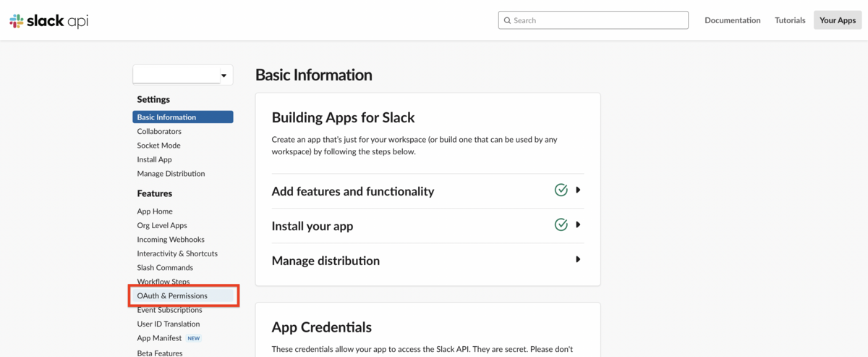
Task: Click the Manage distribution heading in card
Action: (x=325, y=261)
